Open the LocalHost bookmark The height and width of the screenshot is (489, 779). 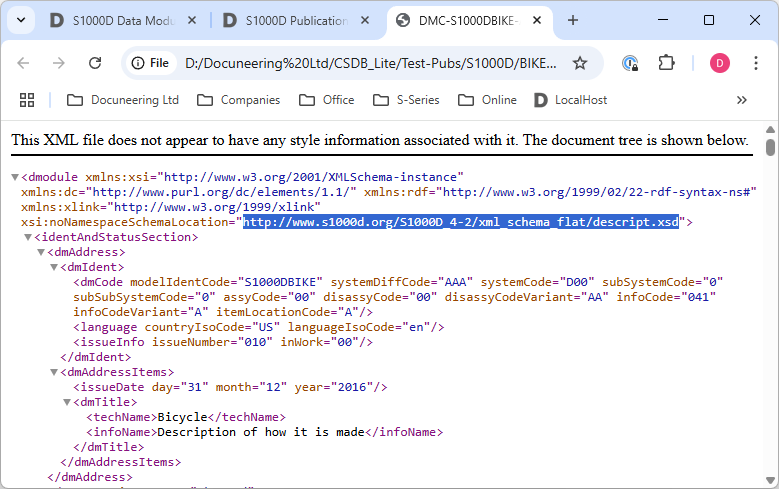(571, 100)
